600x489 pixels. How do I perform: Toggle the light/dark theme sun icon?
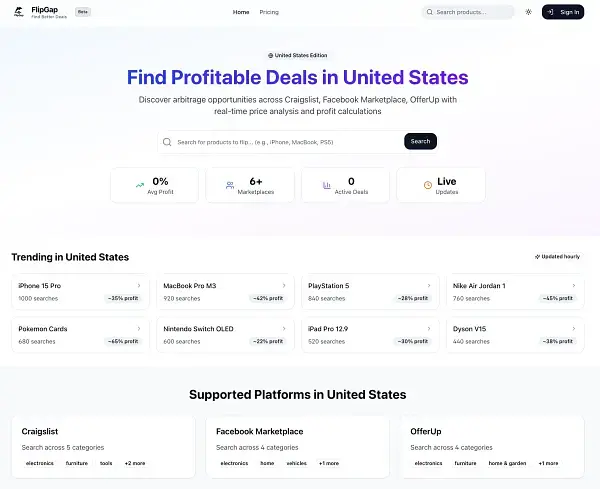(528, 12)
